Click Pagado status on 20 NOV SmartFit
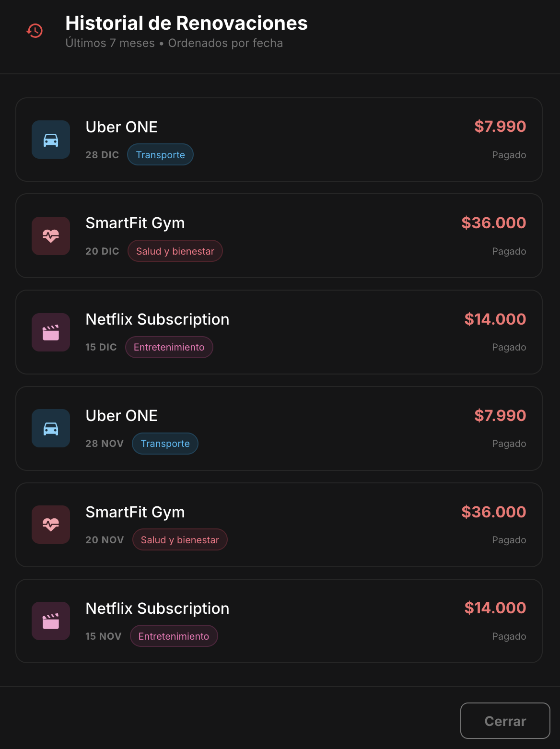This screenshot has width=560, height=749. pyautogui.click(x=509, y=540)
